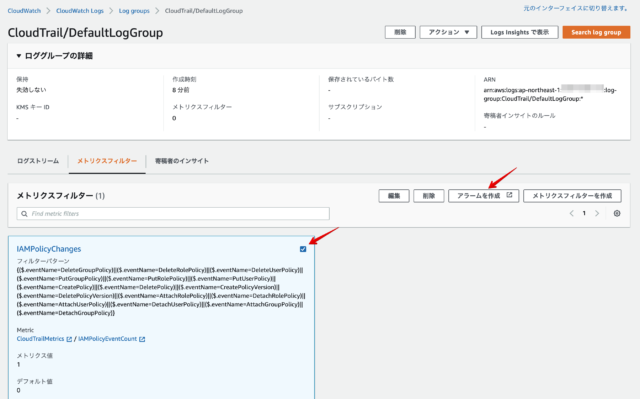The width and height of the screenshot is (640, 399).
Task: Click the メトリクスフィルターを作成 button
Action: (572, 196)
